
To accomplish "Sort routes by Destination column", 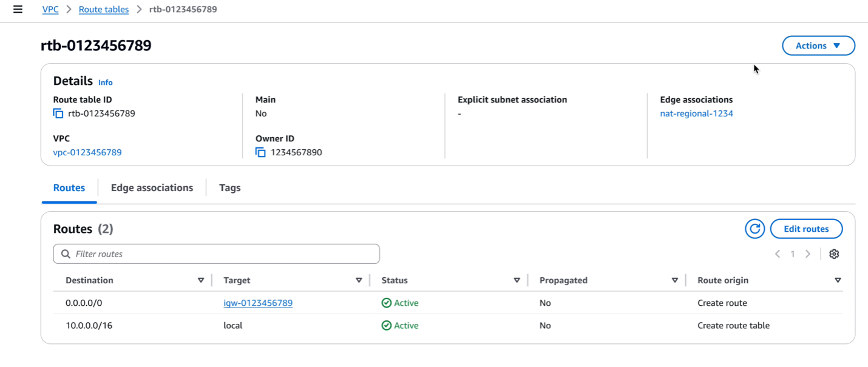I will point(201,280).
